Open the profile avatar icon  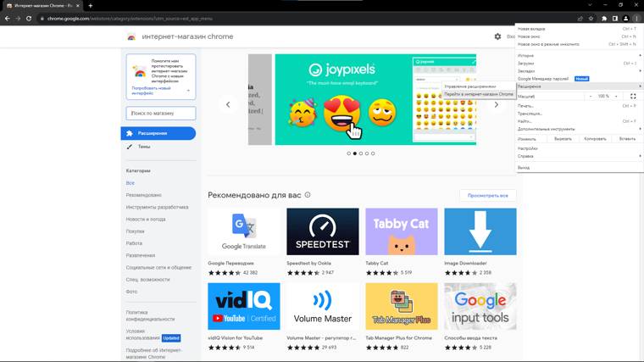coord(625,19)
